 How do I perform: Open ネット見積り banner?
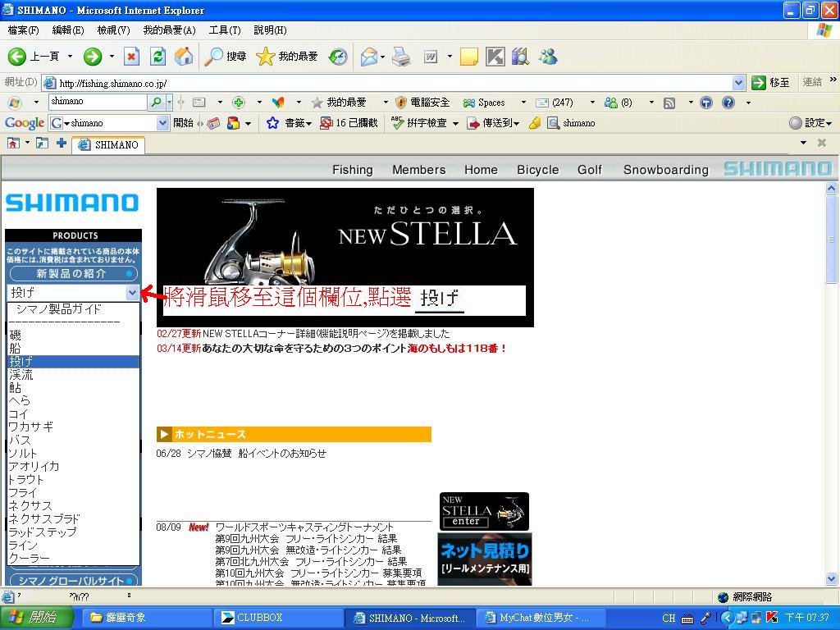pyautogui.click(x=485, y=559)
